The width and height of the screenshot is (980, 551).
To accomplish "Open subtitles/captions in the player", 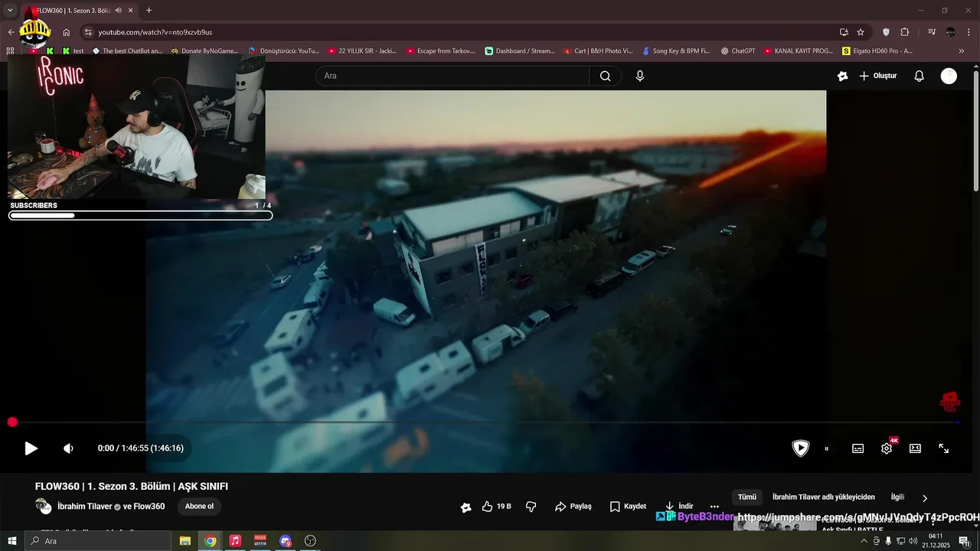I will click(x=857, y=448).
